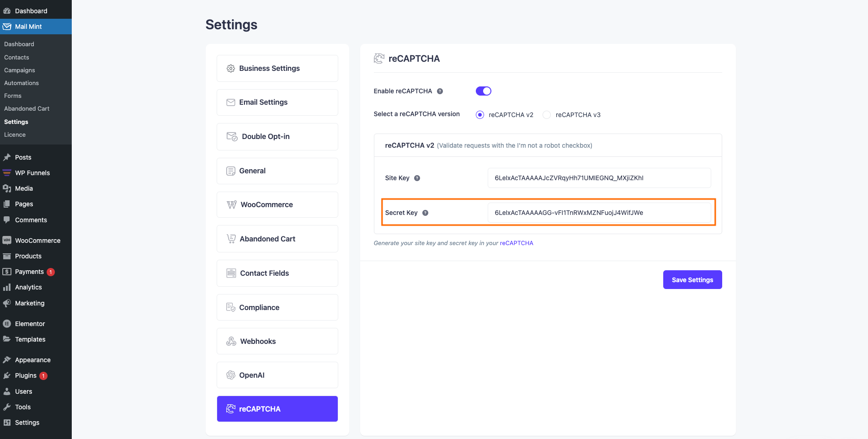Image resolution: width=868 pixels, height=439 pixels.
Task: Click the Plugins plug icon
Action: 7,375
